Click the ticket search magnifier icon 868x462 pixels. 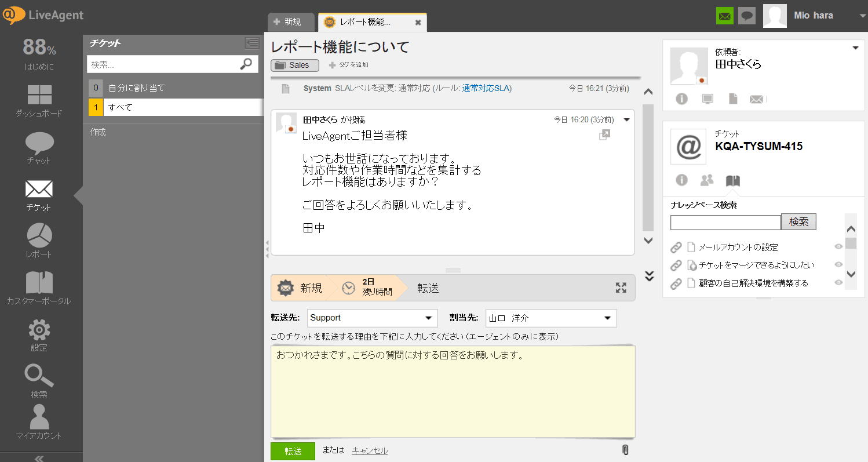246,64
